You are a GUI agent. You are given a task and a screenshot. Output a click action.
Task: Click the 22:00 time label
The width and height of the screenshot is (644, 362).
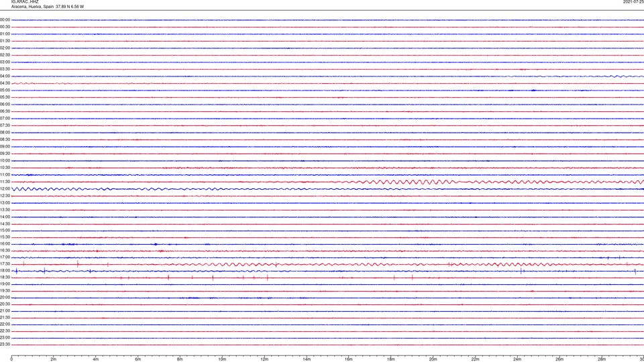pos(5,324)
